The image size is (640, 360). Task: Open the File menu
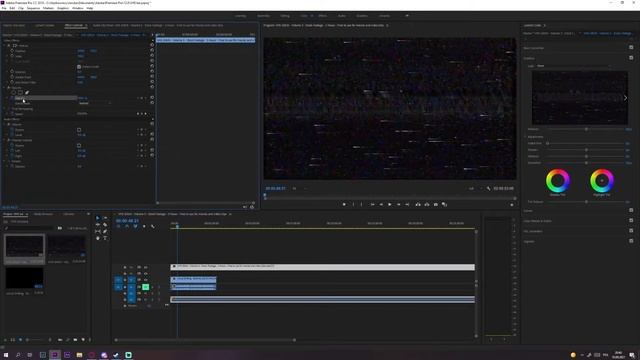[x=4, y=8]
